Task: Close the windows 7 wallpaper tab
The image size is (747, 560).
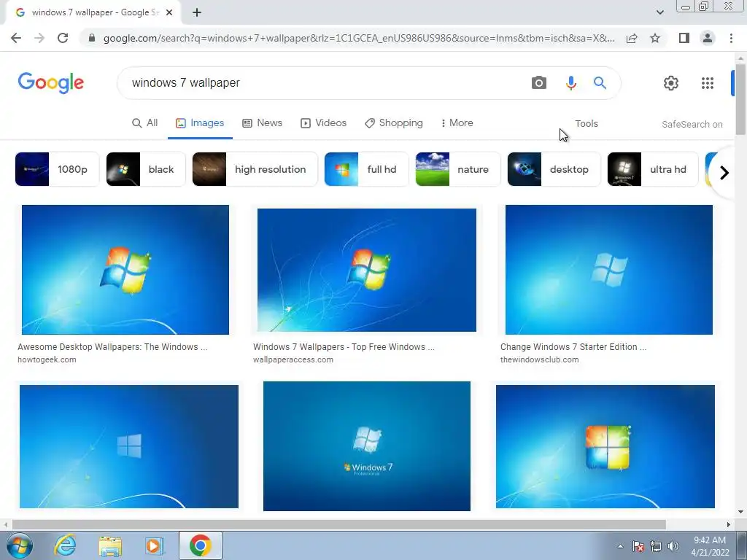Action: [x=169, y=13]
